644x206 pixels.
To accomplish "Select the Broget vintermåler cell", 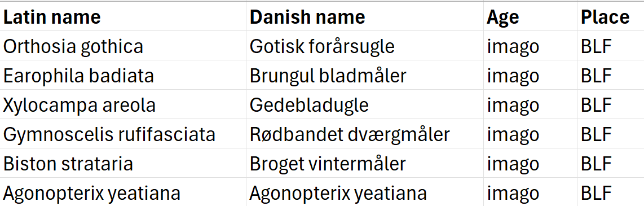I will 365,163.
